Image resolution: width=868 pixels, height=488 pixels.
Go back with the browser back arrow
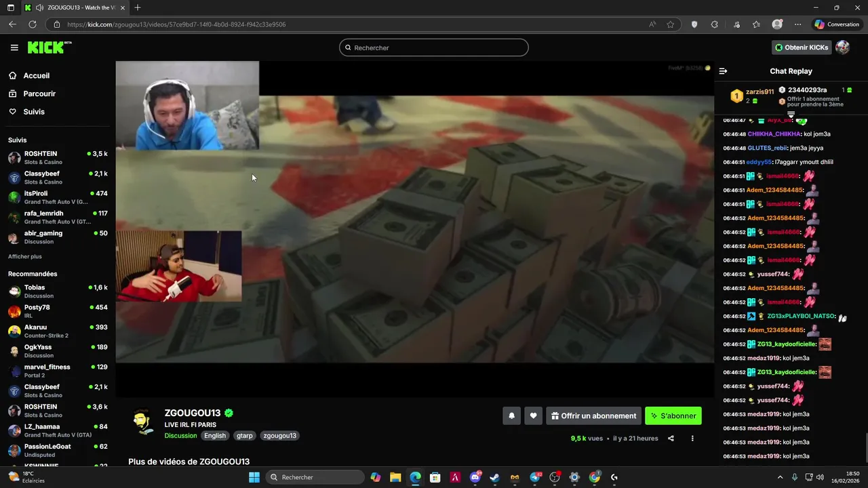(x=12, y=24)
